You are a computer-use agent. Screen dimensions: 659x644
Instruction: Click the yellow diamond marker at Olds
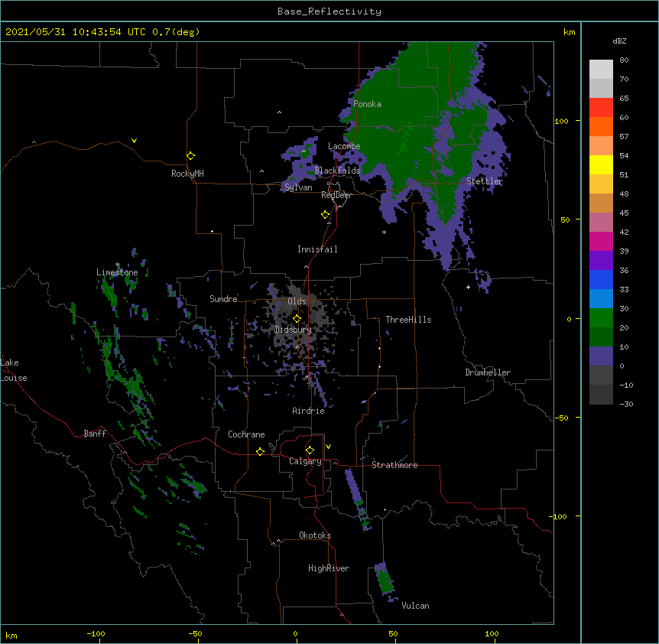pos(297,319)
